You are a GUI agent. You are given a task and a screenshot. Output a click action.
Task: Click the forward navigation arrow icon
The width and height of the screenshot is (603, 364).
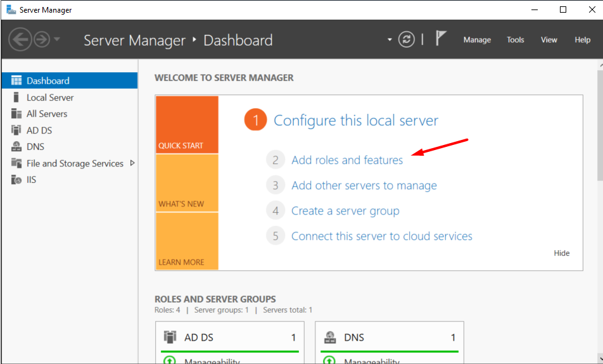42,40
